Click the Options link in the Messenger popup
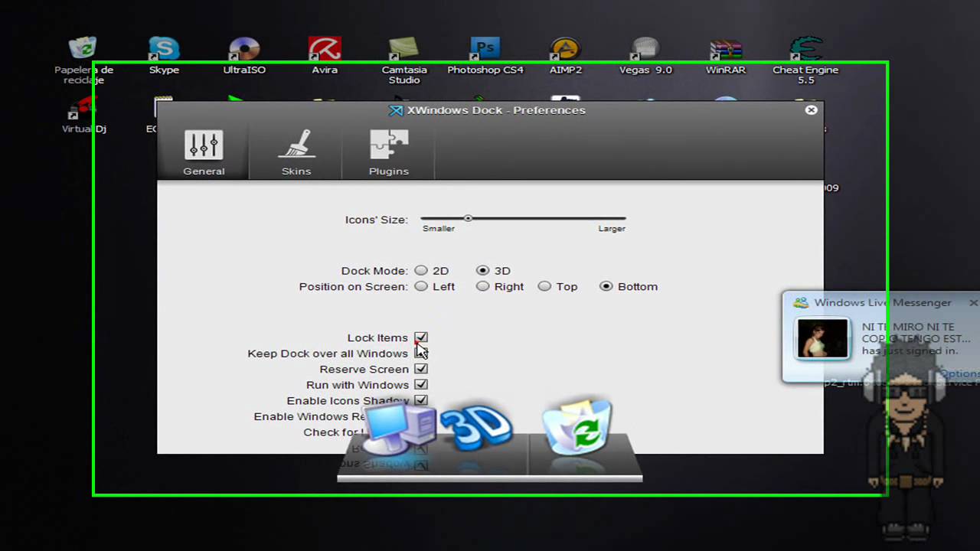 coord(959,373)
